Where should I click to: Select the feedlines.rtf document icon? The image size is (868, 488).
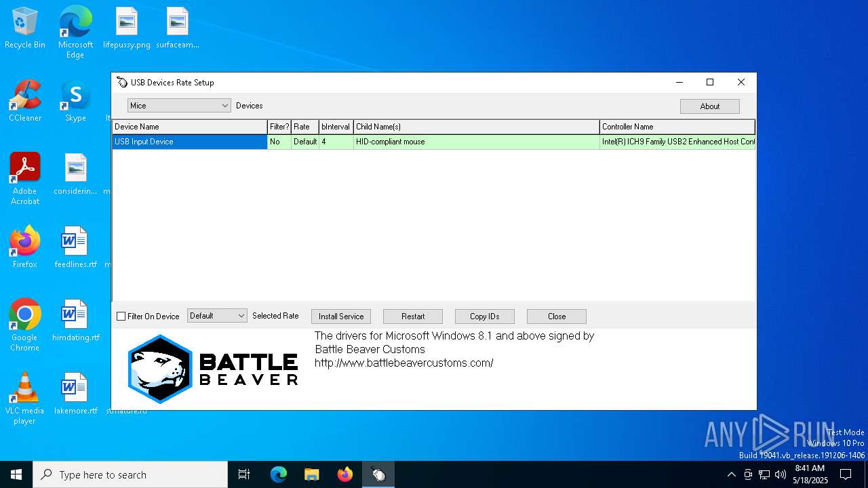[75, 247]
